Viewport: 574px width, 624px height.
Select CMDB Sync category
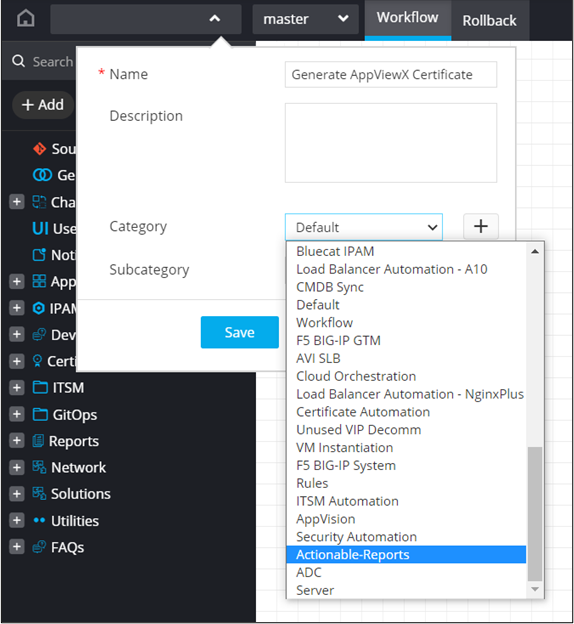[x=406, y=287]
